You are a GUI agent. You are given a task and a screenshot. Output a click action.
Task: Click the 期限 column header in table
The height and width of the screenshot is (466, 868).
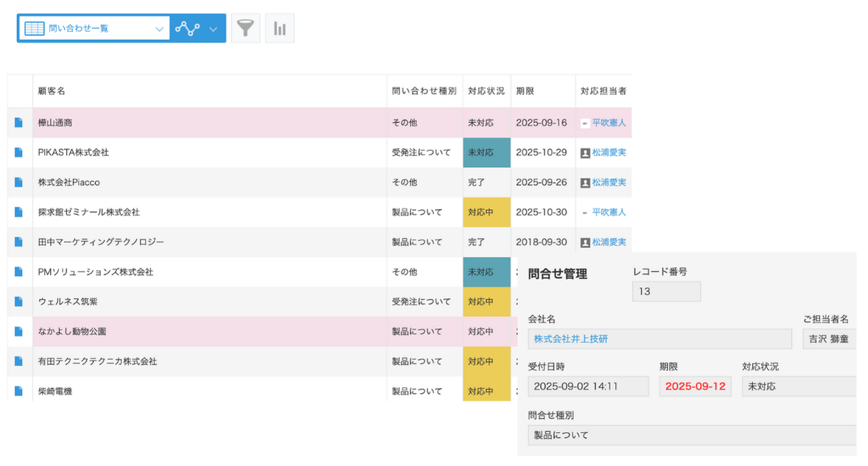click(525, 91)
